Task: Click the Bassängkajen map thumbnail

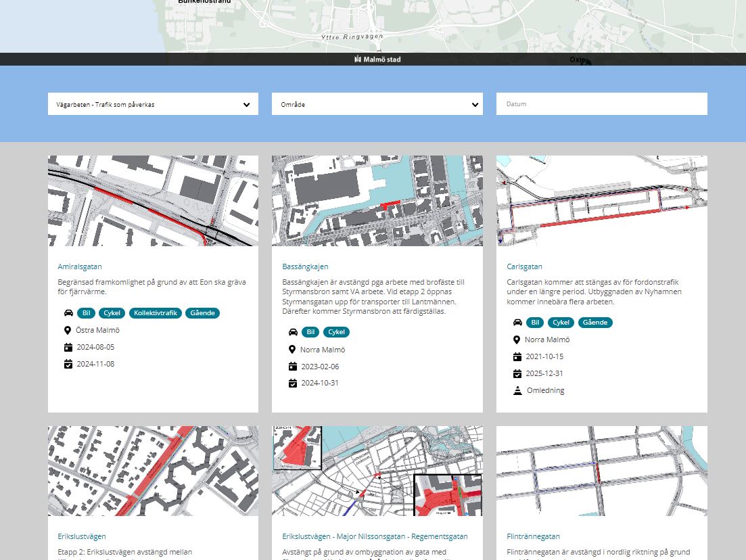Action: tap(377, 201)
